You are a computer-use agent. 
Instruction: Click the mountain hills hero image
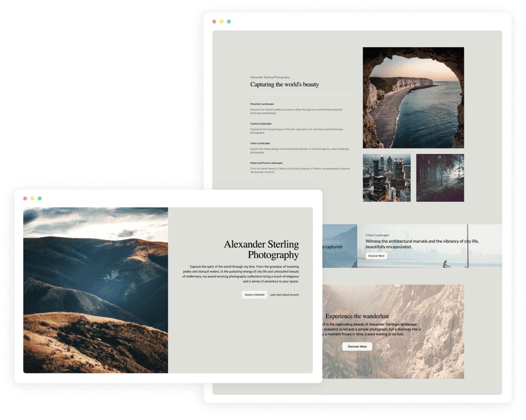coord(95,290)
